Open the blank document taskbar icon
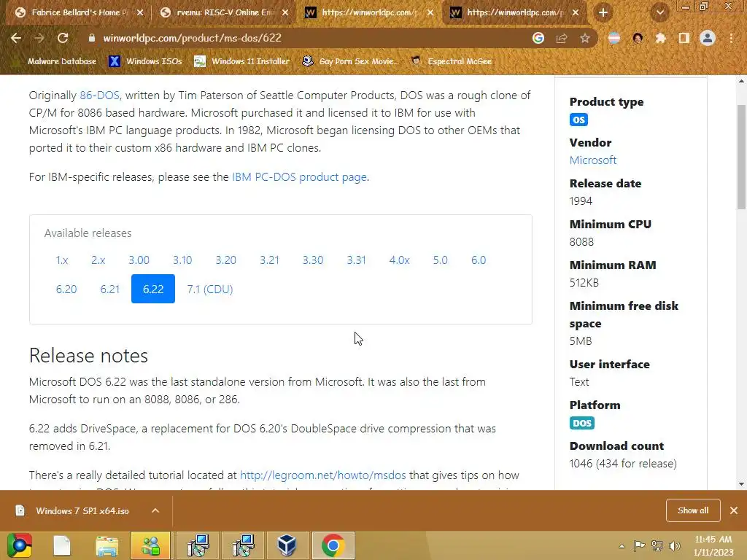The width and height of the screenshot is (747, 560). coord(62,545)
